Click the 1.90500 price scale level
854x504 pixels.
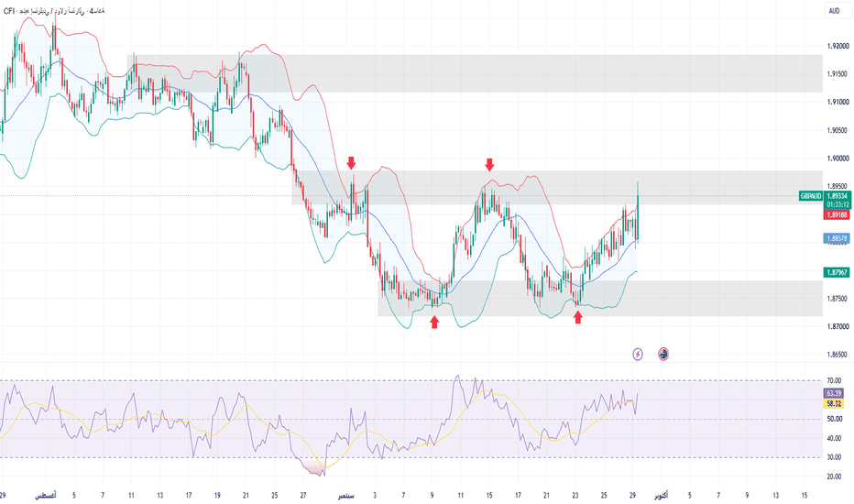tap(838, 130)
